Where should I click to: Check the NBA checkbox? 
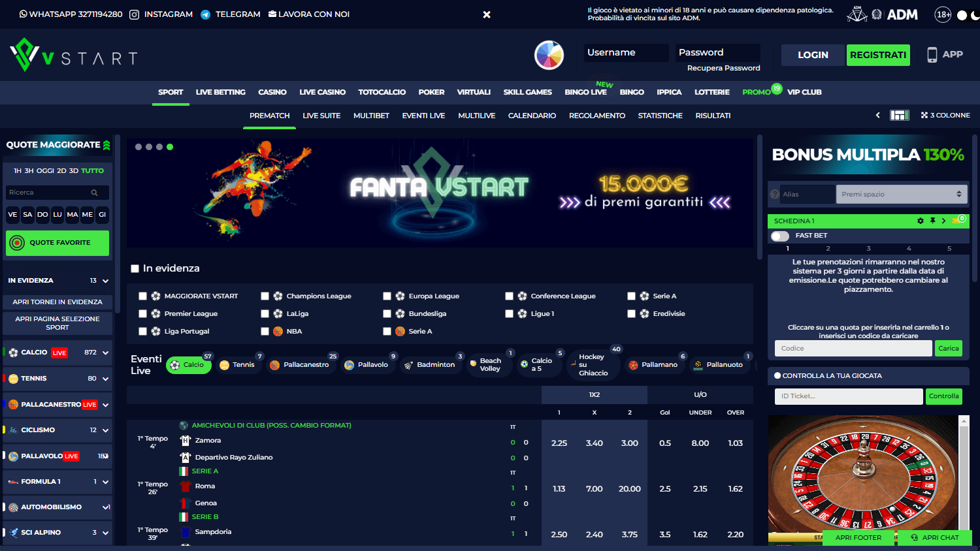pos(265,332)
